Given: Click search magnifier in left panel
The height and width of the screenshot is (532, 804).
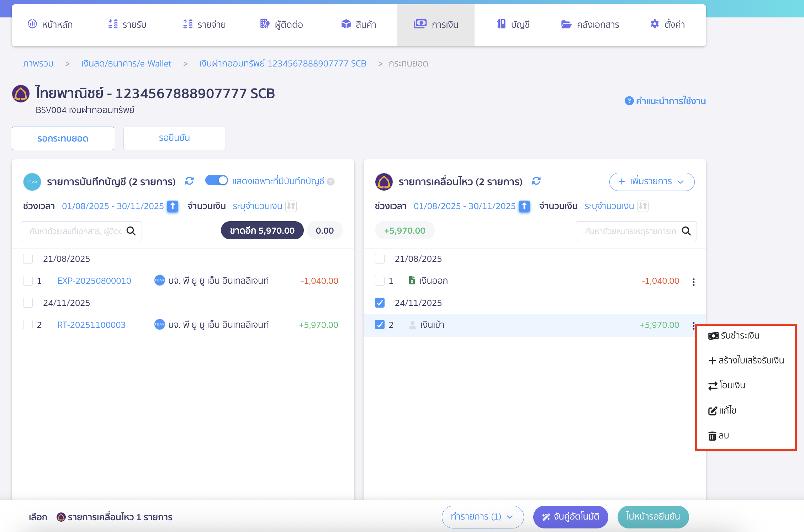Looking at the screenshot, I should click(131, 231).
